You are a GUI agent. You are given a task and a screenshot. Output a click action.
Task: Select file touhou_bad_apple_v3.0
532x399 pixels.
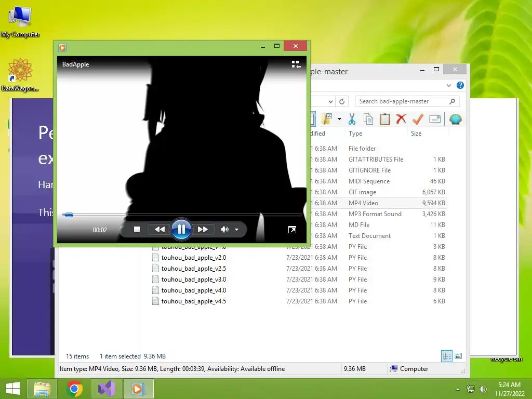(194, 279)
